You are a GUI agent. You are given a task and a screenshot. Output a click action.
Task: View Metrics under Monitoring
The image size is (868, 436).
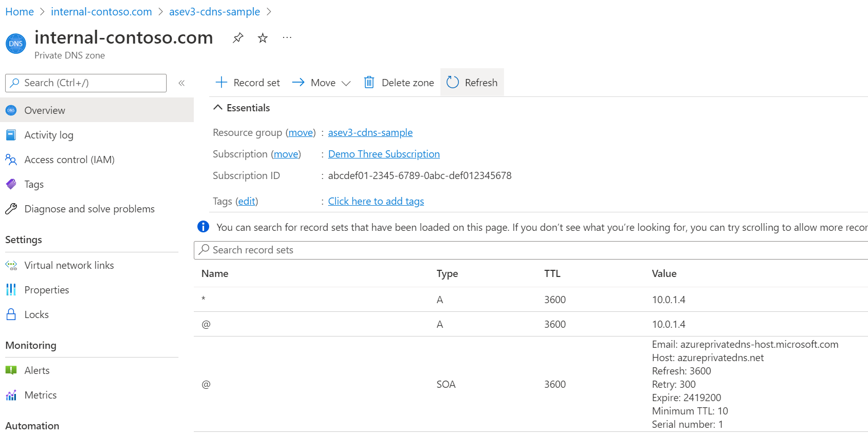(x=41, y=395)
